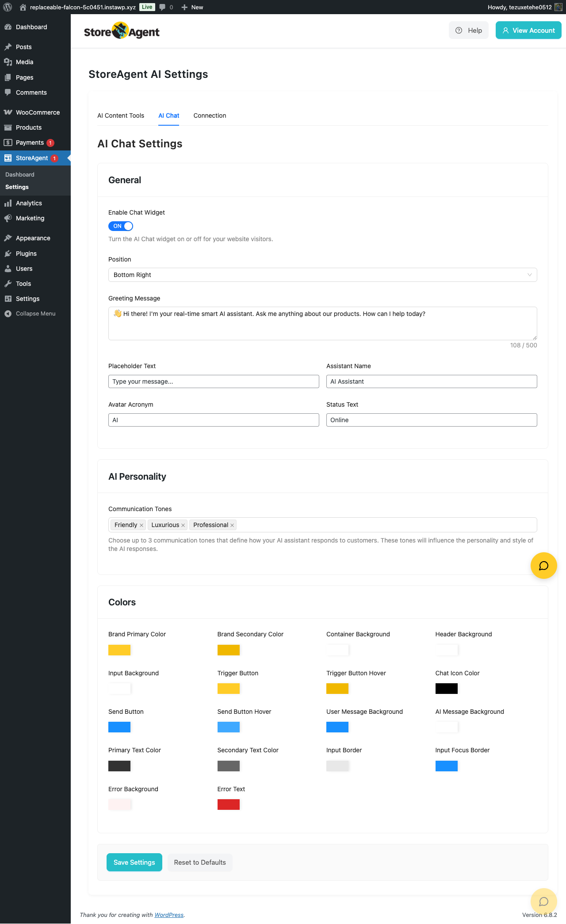The image size is (566, 924).
Task: Click the Media icon in sidebar
Action: coord(8,62)
